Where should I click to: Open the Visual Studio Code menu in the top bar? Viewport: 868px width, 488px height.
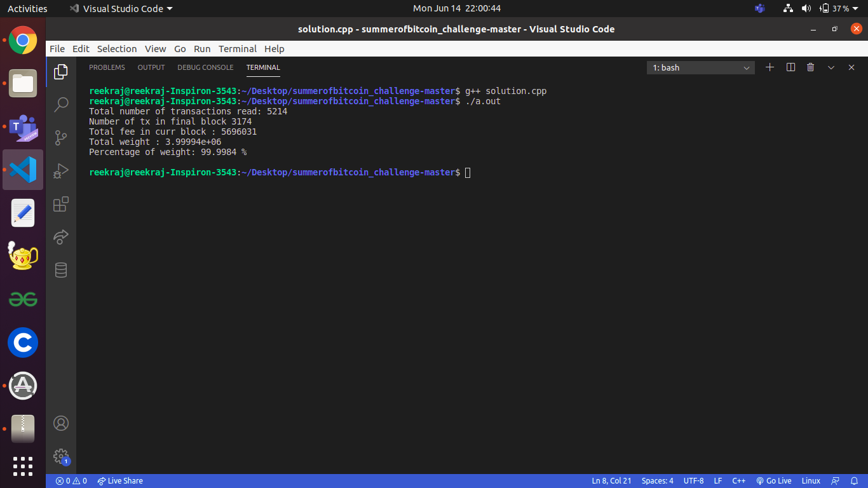pos(121,8)
